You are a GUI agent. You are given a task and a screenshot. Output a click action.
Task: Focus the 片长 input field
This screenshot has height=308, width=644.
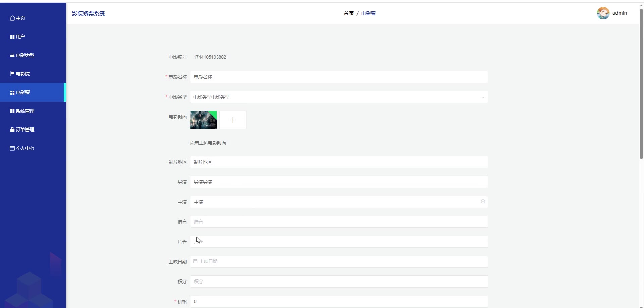(339, 242)
